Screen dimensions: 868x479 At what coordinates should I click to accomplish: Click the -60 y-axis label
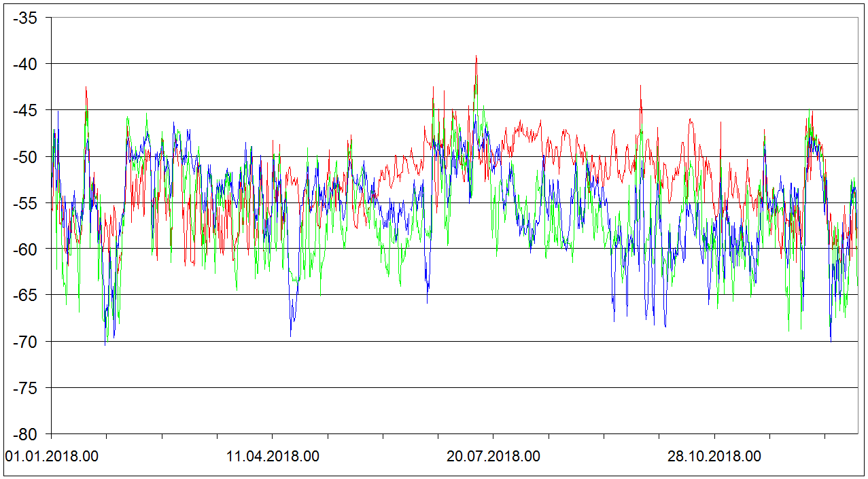(27, 249)
